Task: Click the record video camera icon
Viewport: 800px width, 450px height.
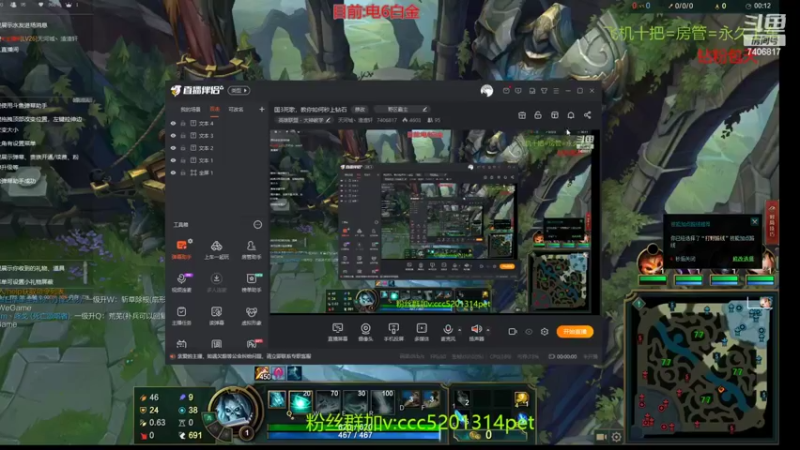Action: (513, 332)
